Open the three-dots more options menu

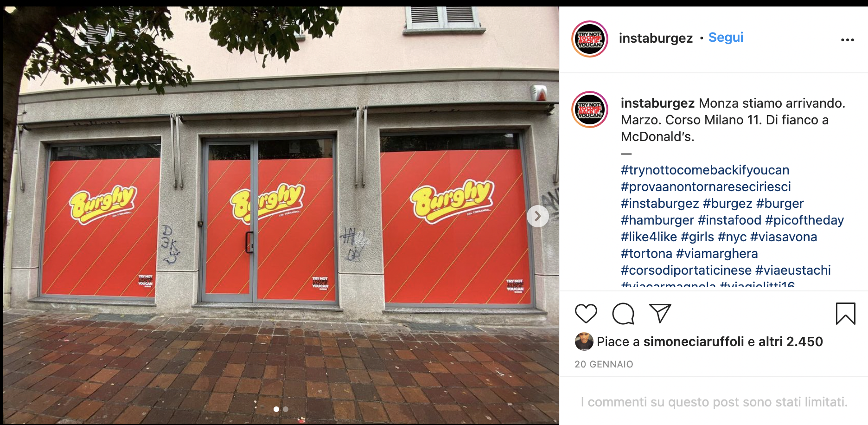click(x=848, y=40)
